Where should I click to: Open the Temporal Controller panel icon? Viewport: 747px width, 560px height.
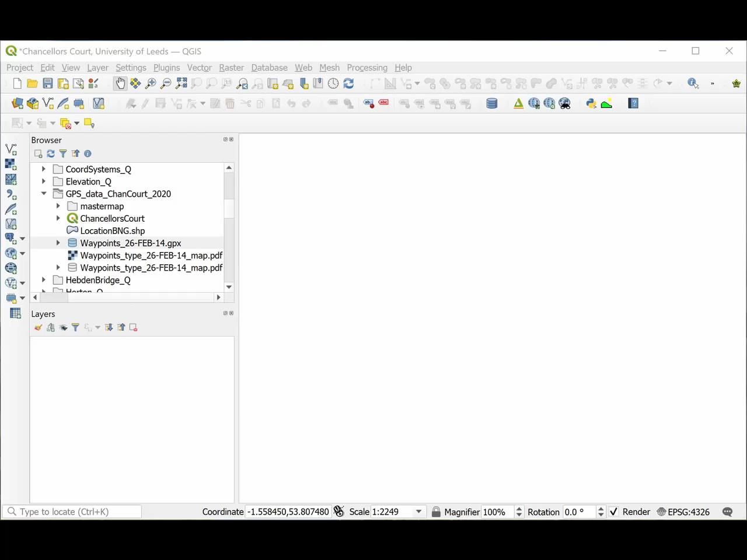pos(333,83)
